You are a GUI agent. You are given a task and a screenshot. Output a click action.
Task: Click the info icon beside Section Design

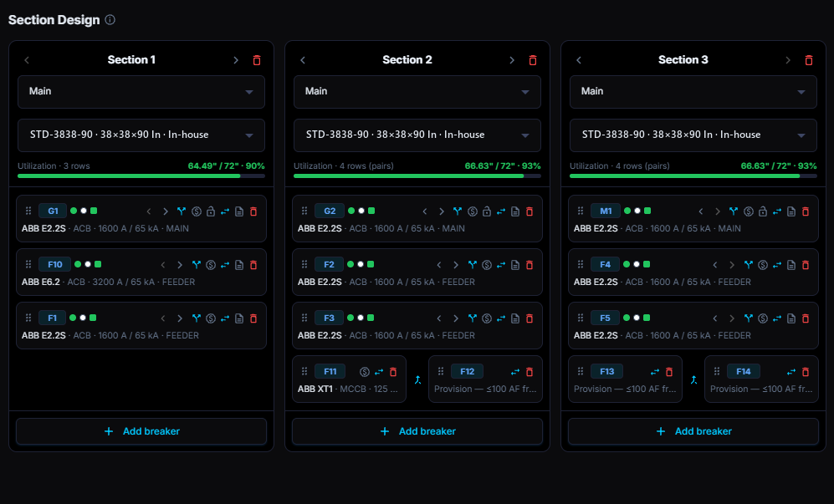(110, 20)
